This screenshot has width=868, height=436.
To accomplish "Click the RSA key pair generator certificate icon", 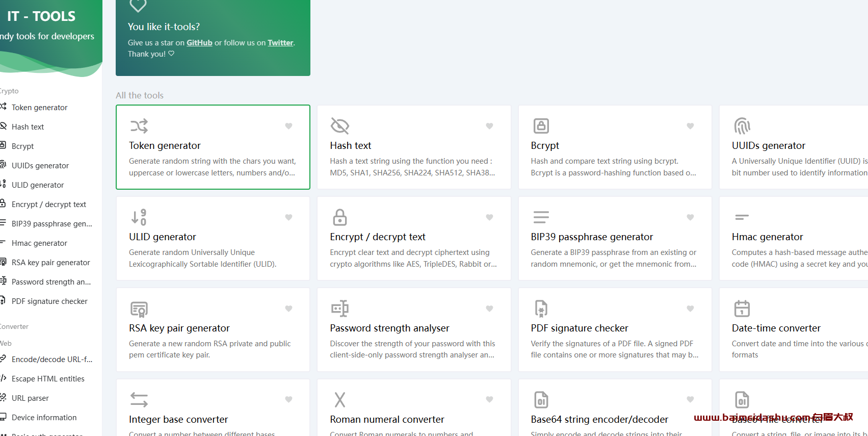I will 139,309.
